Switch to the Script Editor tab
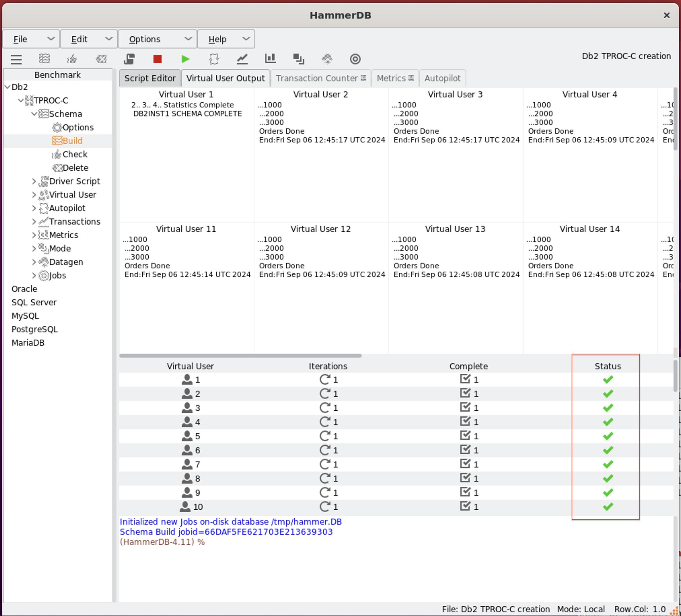 click(150, 78)
